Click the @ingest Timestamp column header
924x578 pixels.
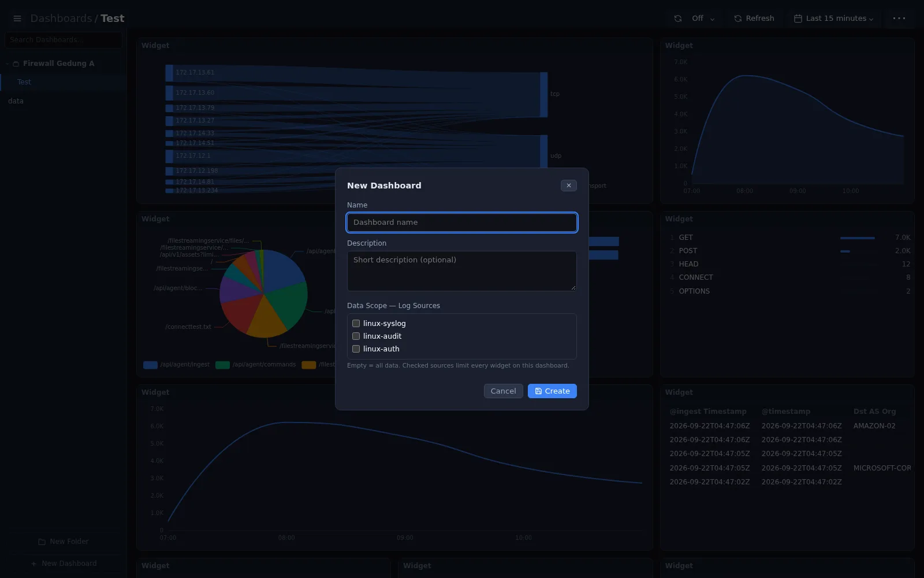click(708, 412)
